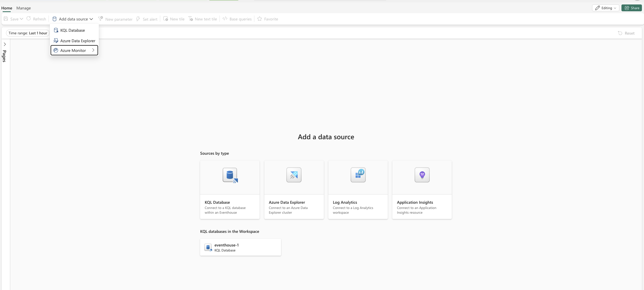Click the New parameter funnel icon
This screenshot has width=644, height=290.
[x=100, y=19]
